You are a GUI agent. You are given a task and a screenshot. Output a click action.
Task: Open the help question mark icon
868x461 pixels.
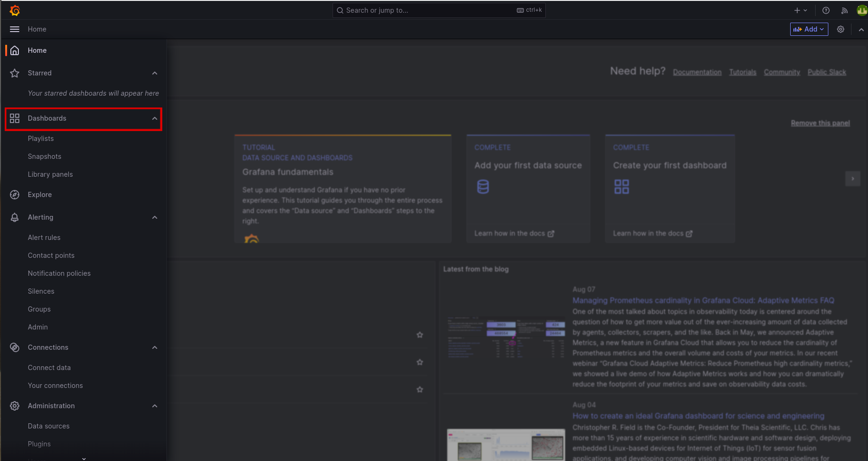pyautogui.click(x=826, y=10)
